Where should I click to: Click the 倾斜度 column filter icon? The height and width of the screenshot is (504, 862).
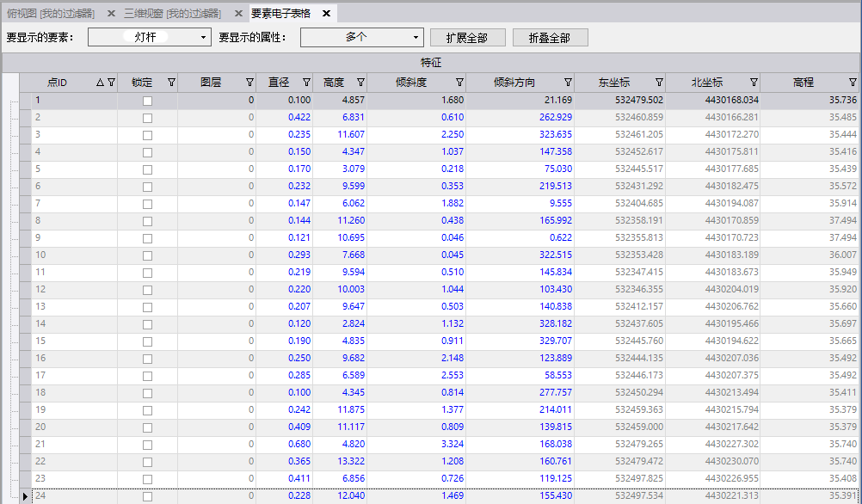(459, 83)
